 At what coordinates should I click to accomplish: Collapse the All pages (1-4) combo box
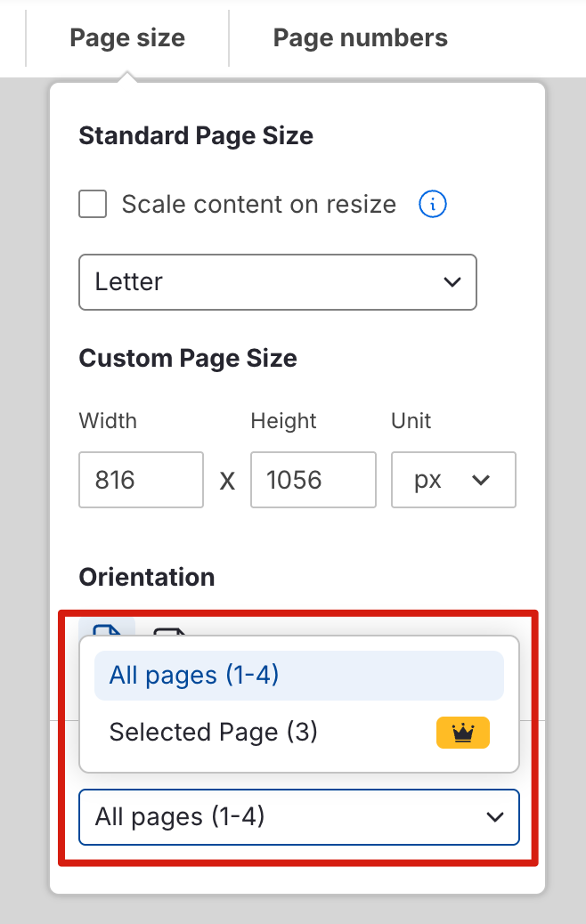pyautogui.click(x=299, y=817)
